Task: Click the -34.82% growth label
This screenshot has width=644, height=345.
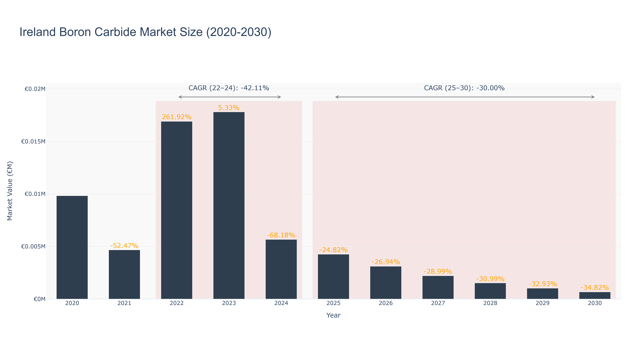Action: [x=595, y=287]
